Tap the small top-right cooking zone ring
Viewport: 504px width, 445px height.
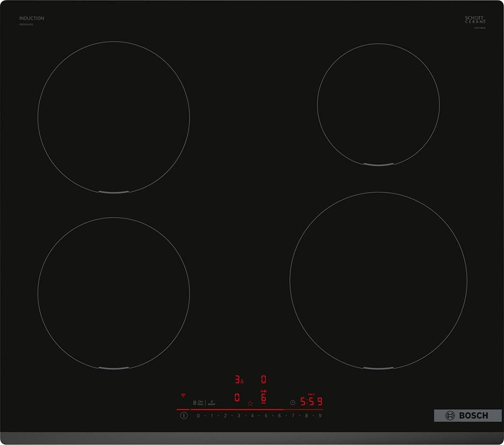tap(378, 105)
